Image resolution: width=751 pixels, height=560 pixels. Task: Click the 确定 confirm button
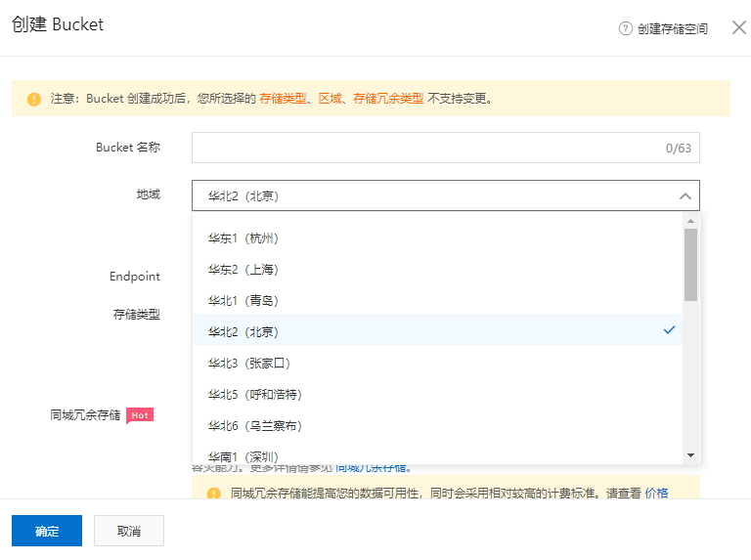pos(47,531)
